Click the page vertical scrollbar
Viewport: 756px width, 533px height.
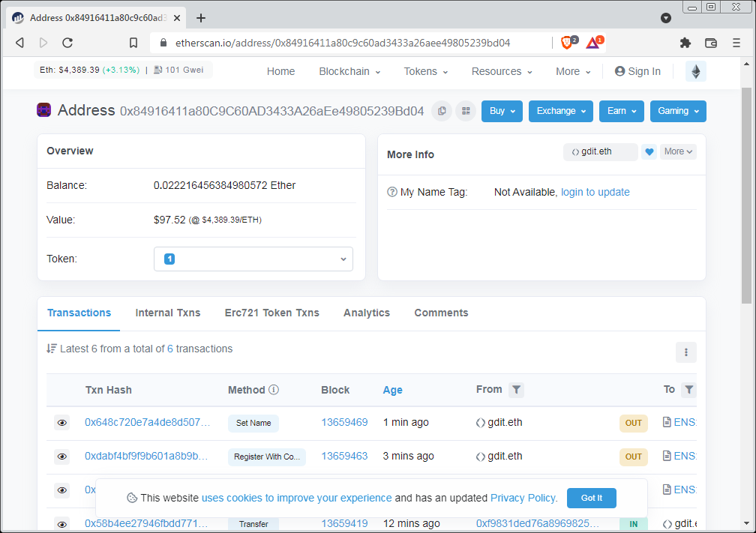(x=746, y=195)
